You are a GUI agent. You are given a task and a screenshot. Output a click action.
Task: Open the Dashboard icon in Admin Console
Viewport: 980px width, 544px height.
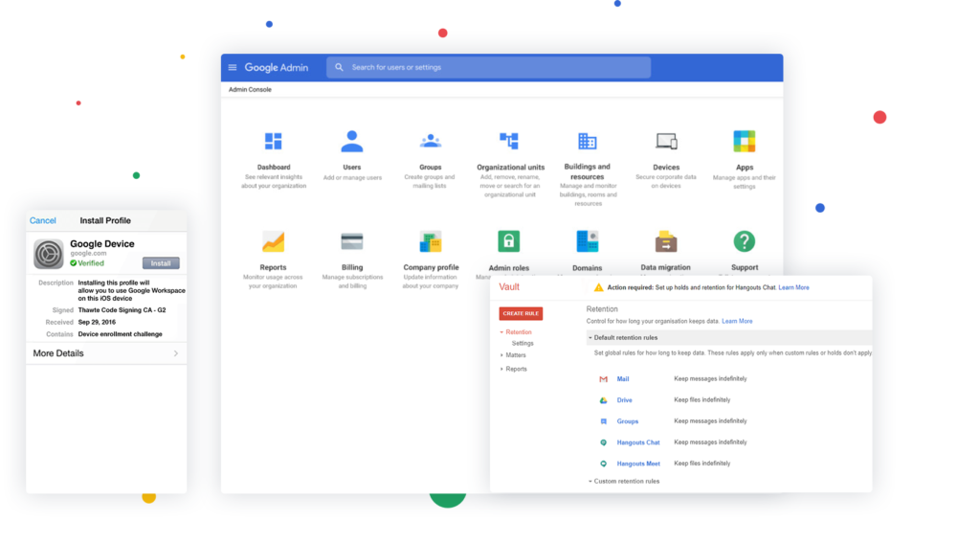tap(273, 142)
